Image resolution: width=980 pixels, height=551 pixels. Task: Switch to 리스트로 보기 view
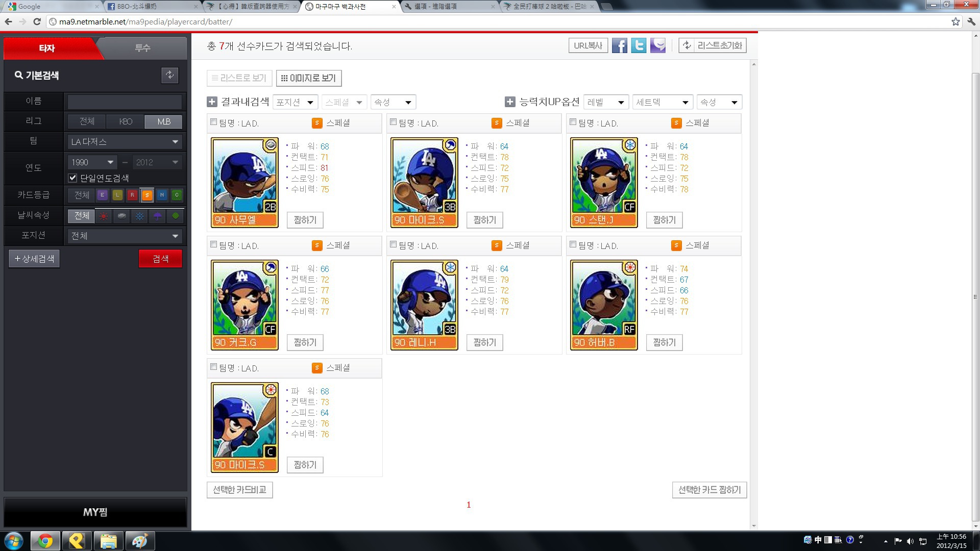point(239,78)
